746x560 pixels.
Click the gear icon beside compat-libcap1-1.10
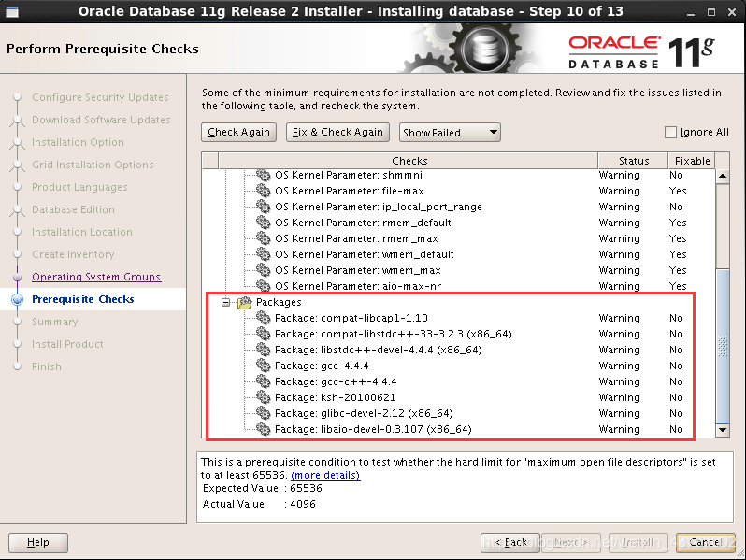(x=263, y=317)
